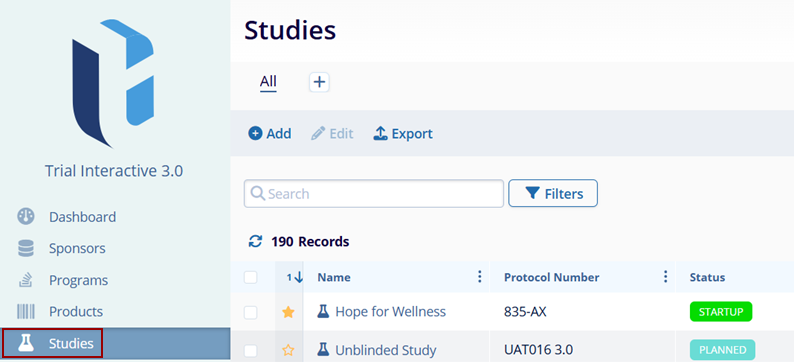This screenshot has height=362, width=794.
Task: Click the Trial Interactive logo
Action: tap(113, 84)
